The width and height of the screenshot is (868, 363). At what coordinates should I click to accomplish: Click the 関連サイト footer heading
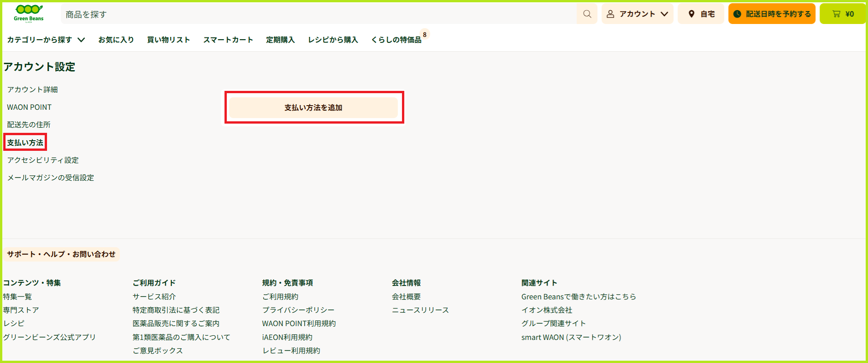(x=539, y=283)
